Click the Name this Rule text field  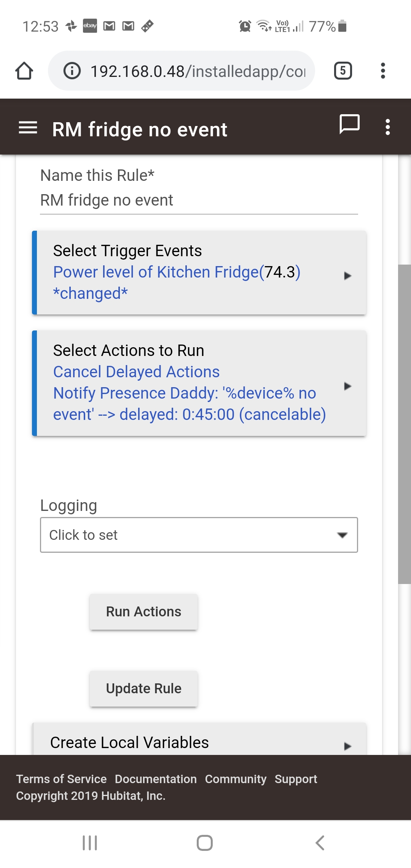tap(199, 200)
